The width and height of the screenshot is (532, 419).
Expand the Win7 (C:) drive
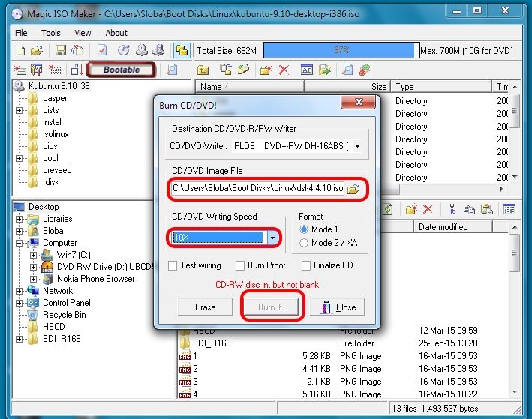pyautogui.click(x=33, y=255)
